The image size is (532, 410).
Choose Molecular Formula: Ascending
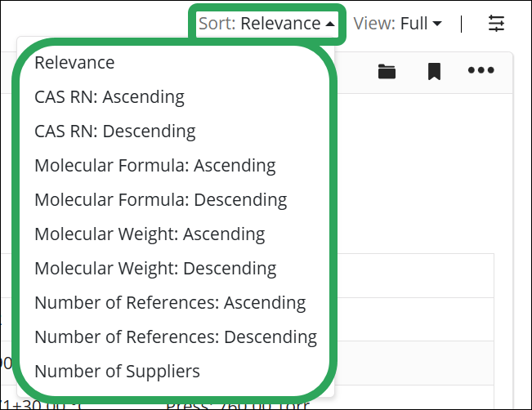pos(155,166)
